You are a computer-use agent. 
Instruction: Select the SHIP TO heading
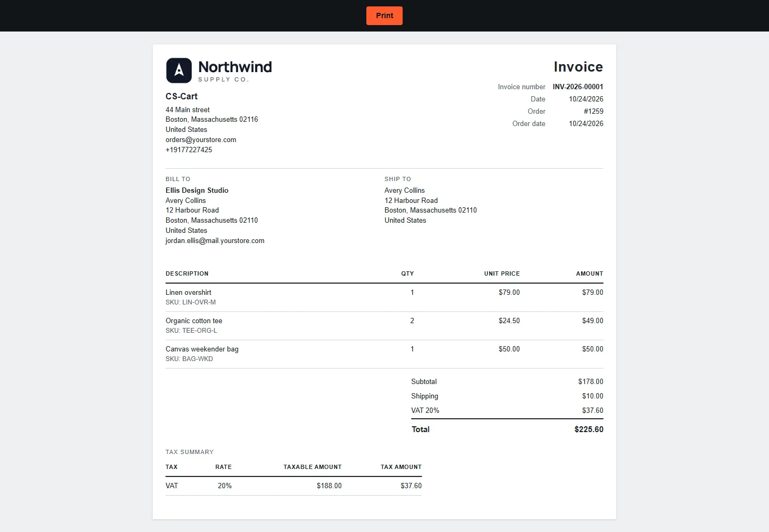(398, 179)
